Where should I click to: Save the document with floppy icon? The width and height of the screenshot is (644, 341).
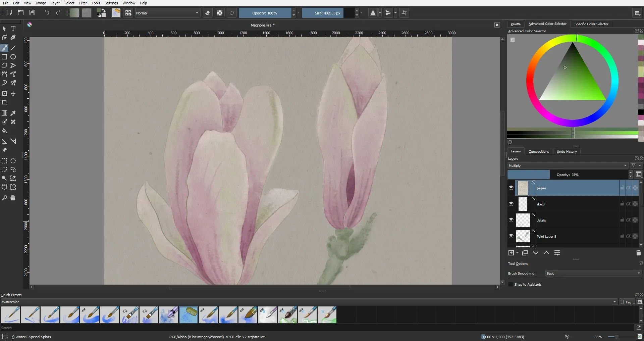[32, 13]
